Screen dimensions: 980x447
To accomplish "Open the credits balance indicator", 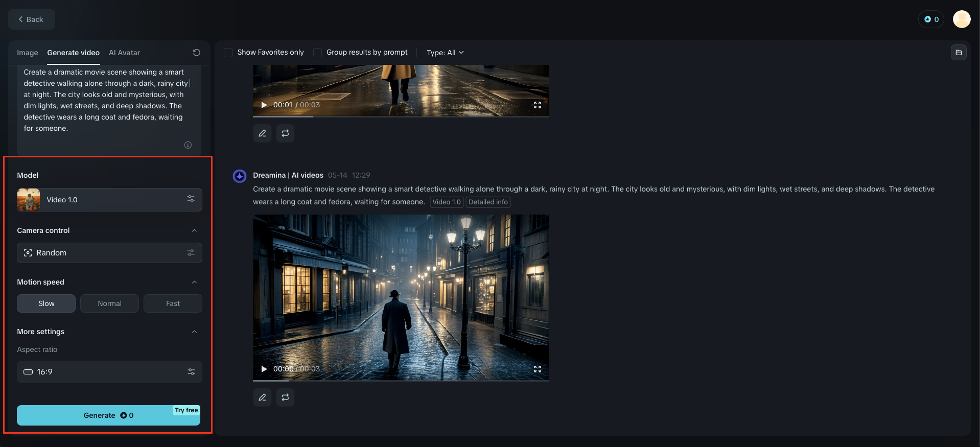I will 931,19.
